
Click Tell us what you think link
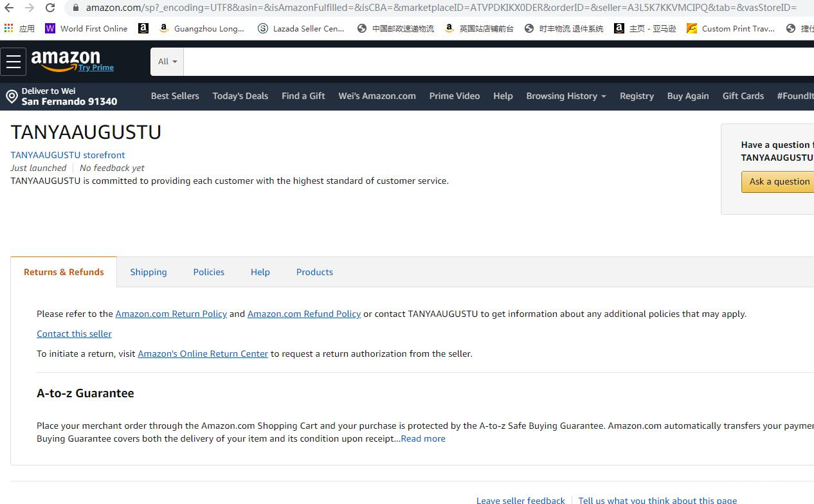(657, 500)
